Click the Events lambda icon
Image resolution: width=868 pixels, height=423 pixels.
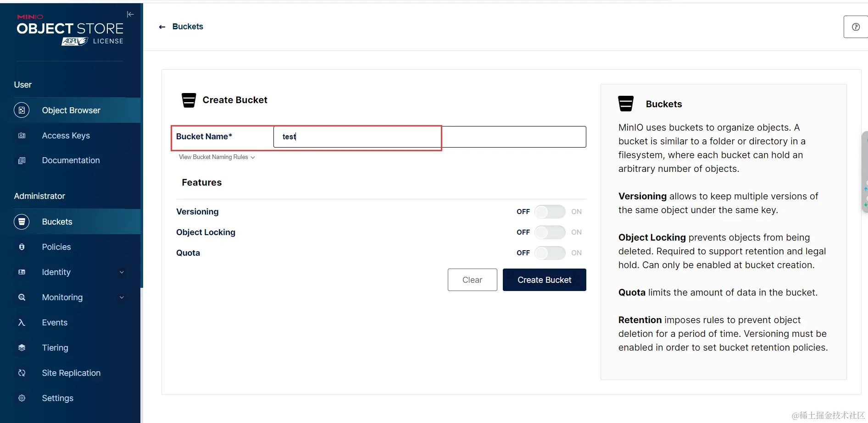pos(22,323)
